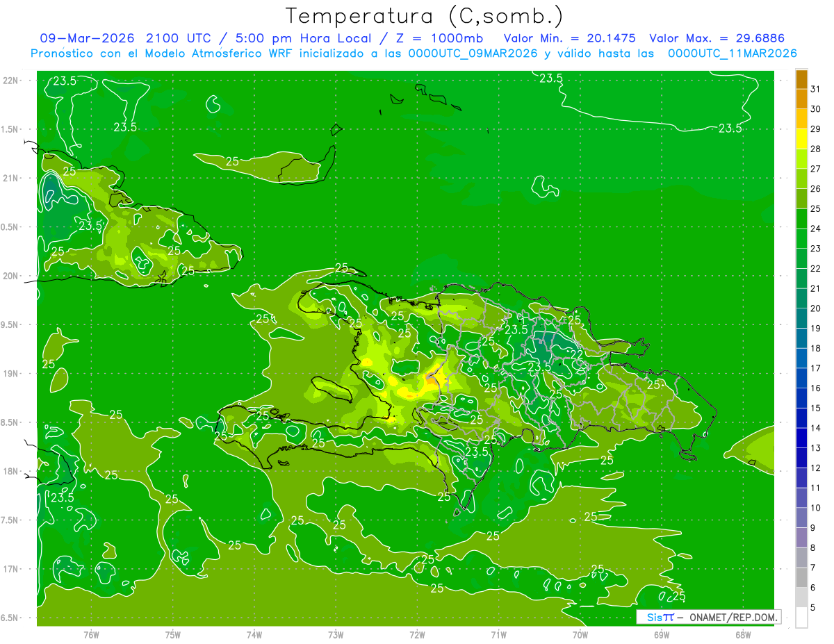Click the '2100 UTC' time text
The width and height of the screenshot is (834, 644).
[178, 38]
